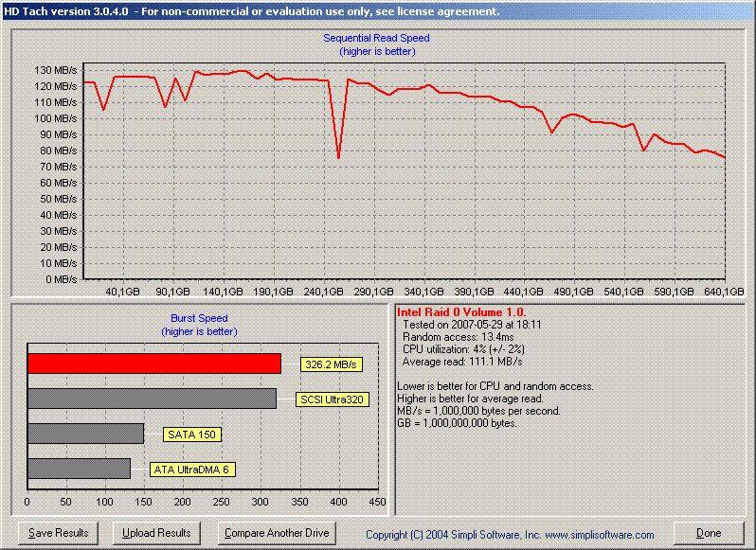The width and height of the screenshot is (756, 550).
Task: Select the 326.2 MB/s yellow label
Action: (332, 364)
